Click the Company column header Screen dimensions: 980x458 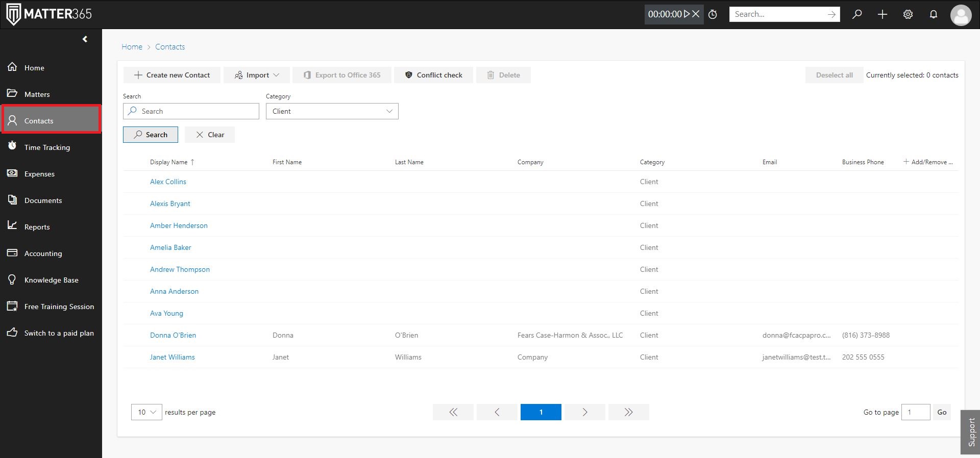(x=530, y=162)
